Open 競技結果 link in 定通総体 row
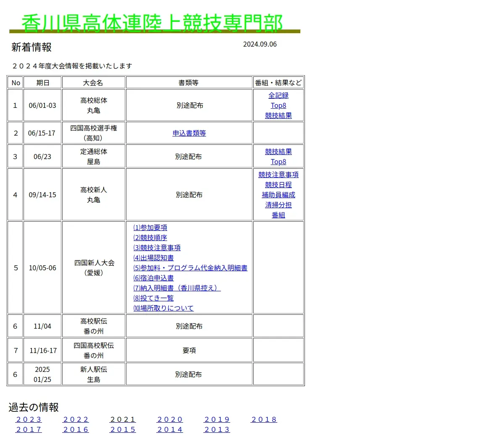The image size is (504, 434). coord(278,152)
